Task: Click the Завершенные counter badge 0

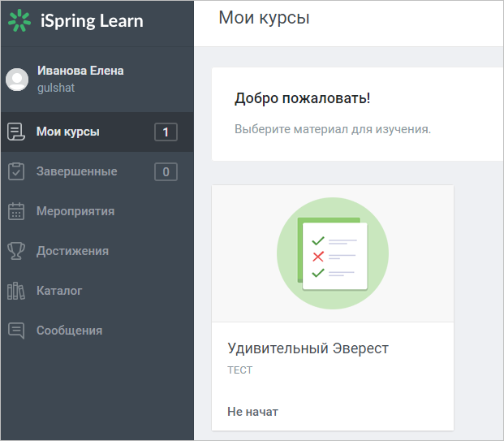Action: [x=166, y=171]
